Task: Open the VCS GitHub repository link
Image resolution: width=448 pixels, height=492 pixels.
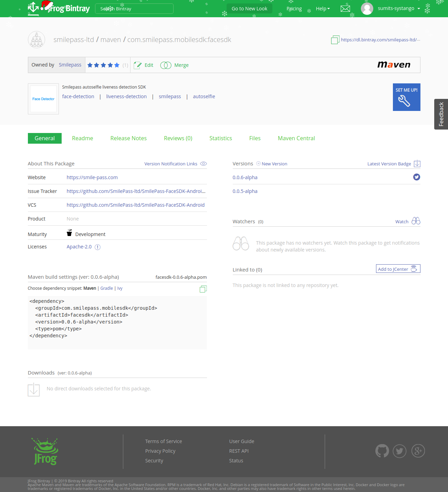Action: (x=136, y=205)
